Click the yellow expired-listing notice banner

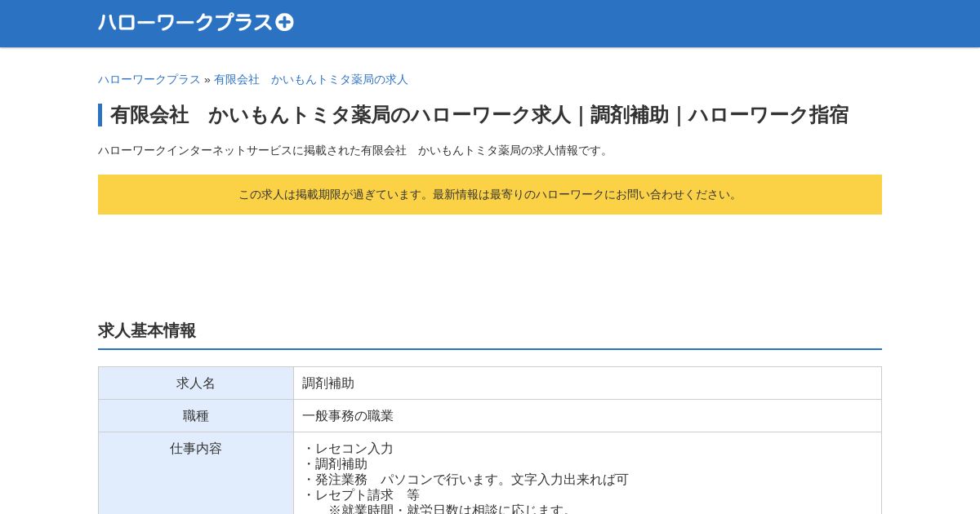pos(490,194)
